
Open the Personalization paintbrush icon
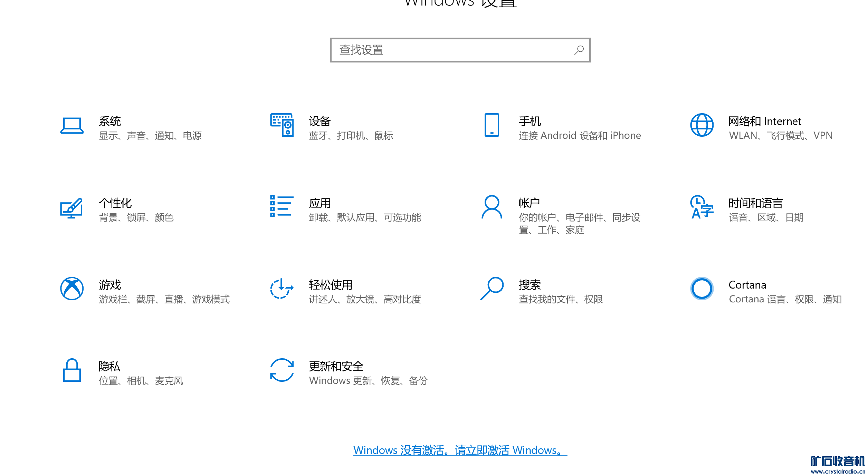click(71, 208)
